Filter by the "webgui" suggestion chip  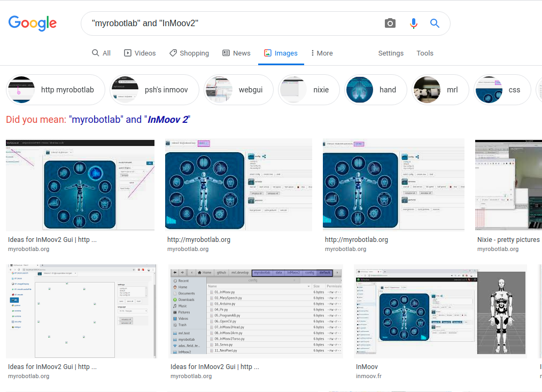[238, 90]
